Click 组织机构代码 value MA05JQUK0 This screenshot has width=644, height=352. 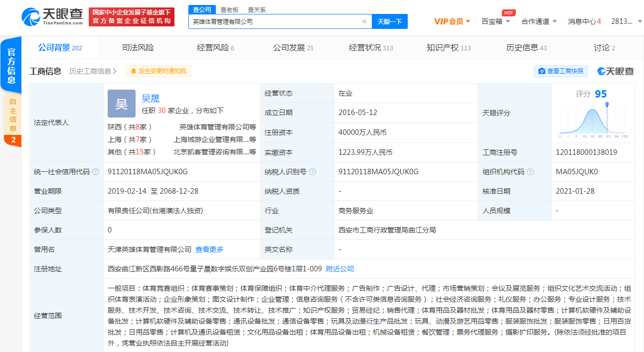[x=577, y=172]
